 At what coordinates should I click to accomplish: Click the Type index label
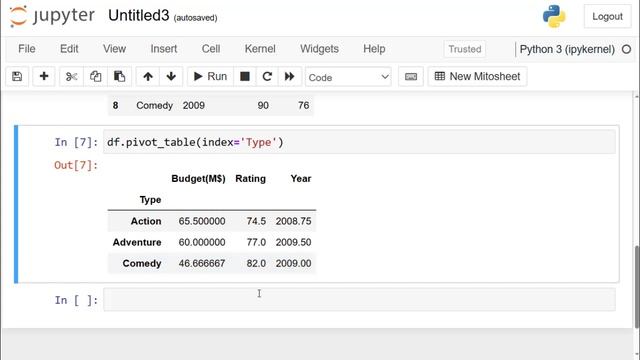pos(150,200)
